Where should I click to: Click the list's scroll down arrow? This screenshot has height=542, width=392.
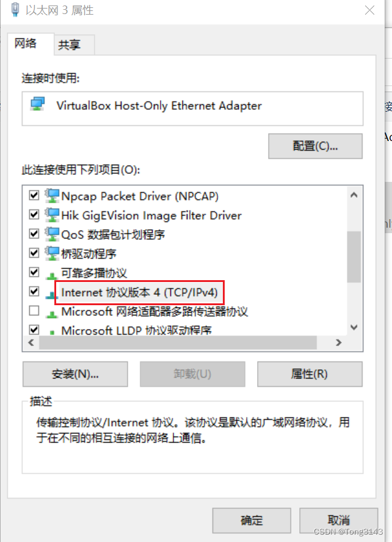point(354,327)
